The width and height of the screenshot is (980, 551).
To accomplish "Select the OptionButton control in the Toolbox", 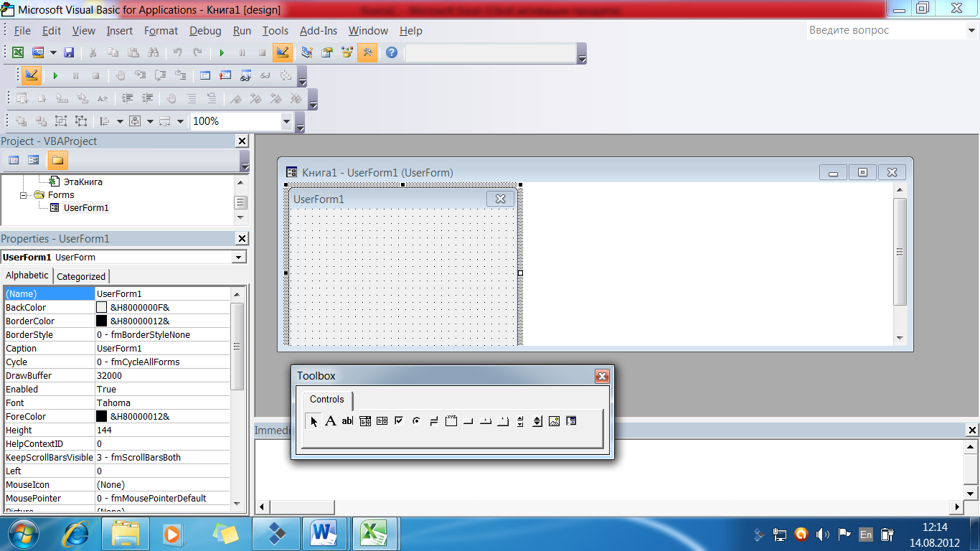I will tap(416, 421).
